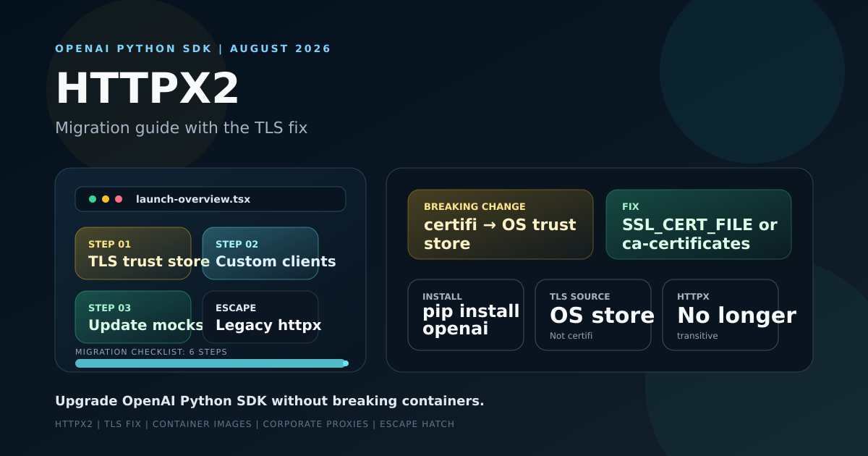868x456 pixels.
Task: Select the Breaking Change certifi card
Action: click(501, 224)
